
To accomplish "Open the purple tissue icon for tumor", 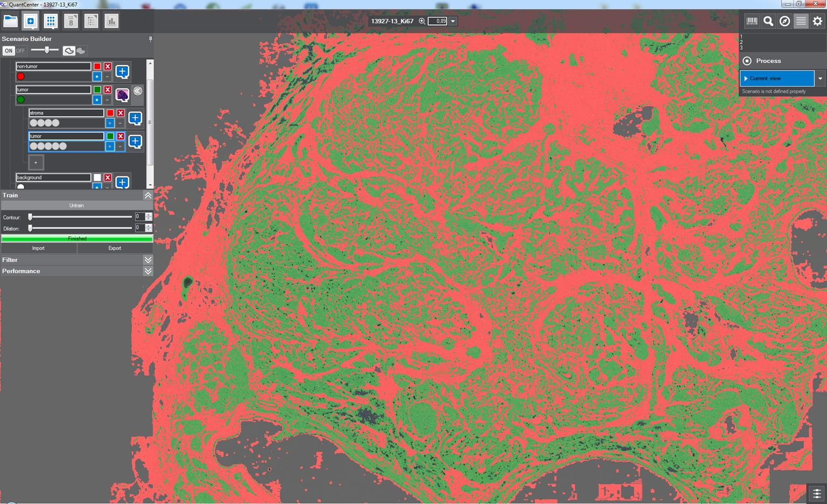I will coord(122,95).
